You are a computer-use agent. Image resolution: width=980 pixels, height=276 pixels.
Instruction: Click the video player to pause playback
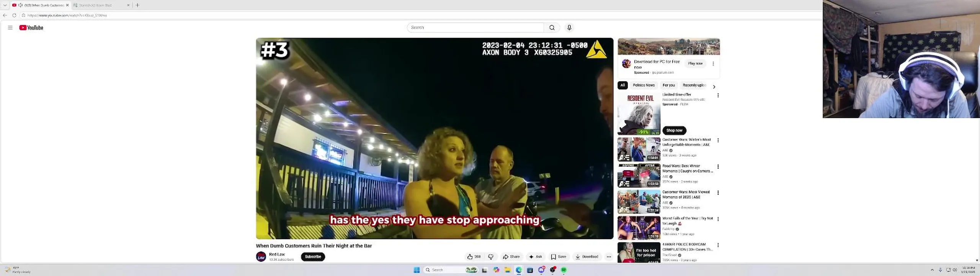(x=434, y=138)
